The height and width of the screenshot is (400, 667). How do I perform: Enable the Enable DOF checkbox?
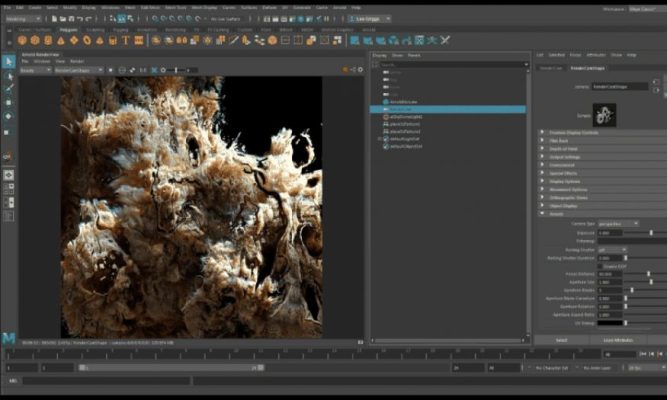(x=599, y=266)
